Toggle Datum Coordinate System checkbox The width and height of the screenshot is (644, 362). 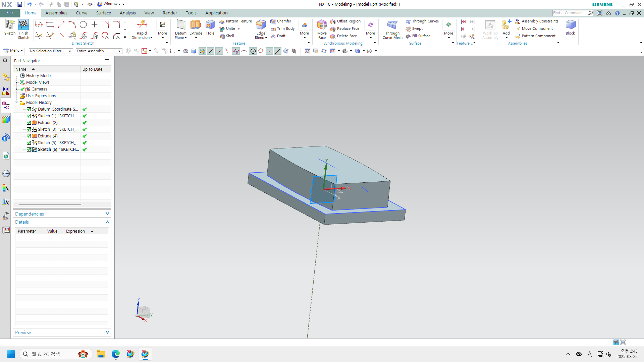click(29, 109)
